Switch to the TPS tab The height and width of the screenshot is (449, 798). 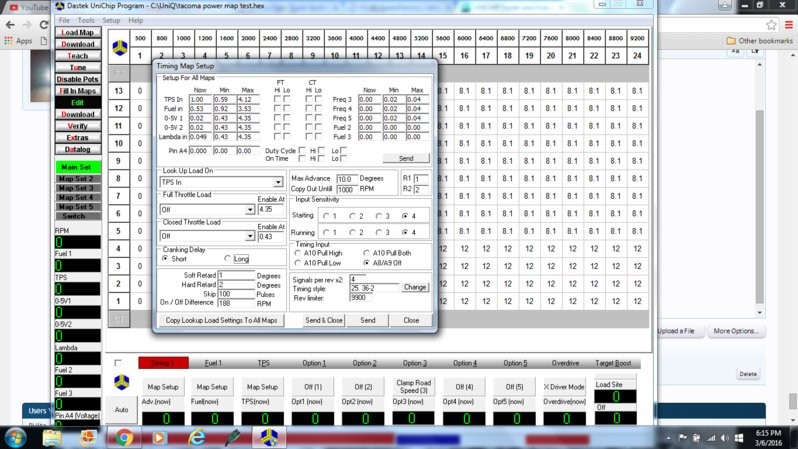click(263, 363)
